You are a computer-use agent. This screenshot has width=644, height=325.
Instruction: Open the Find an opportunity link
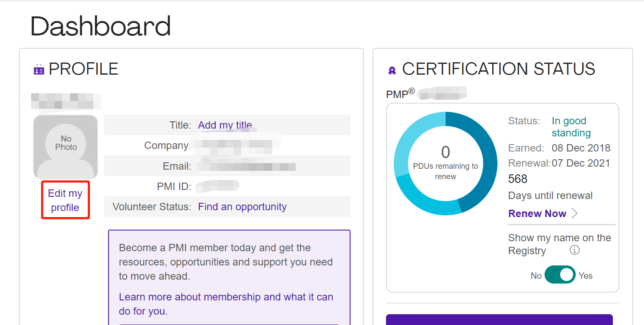[242, 207]
